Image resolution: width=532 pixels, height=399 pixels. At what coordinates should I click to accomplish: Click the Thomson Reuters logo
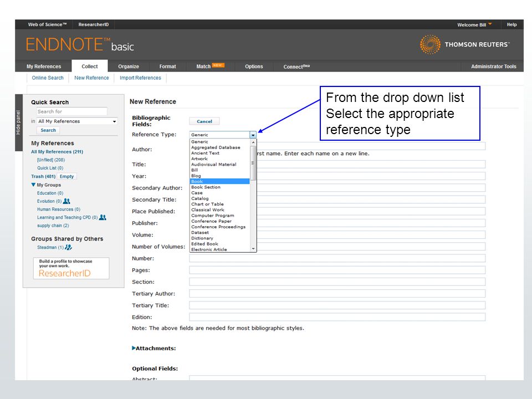pyautogui.click(x=464, y=44)
